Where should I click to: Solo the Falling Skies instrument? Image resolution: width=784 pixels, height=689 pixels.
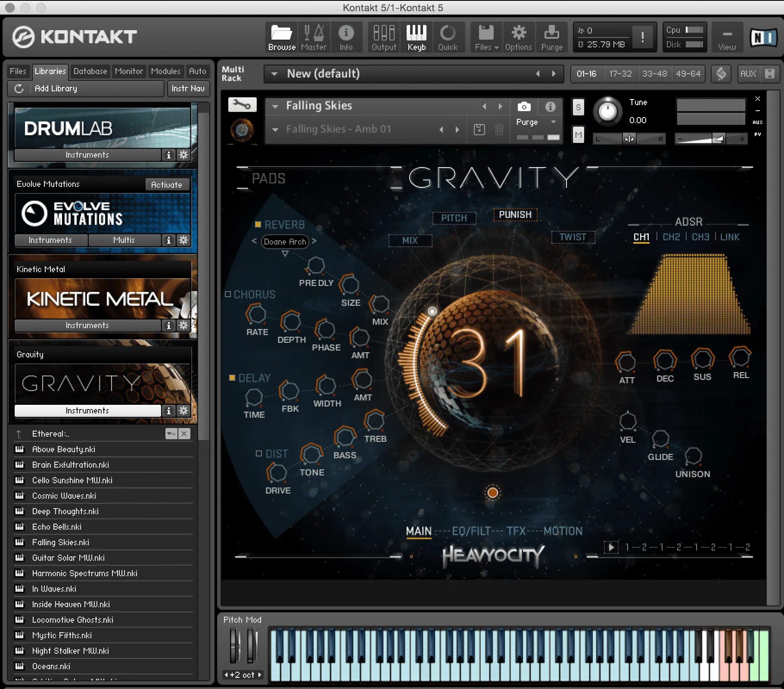[x=579, y=107]
